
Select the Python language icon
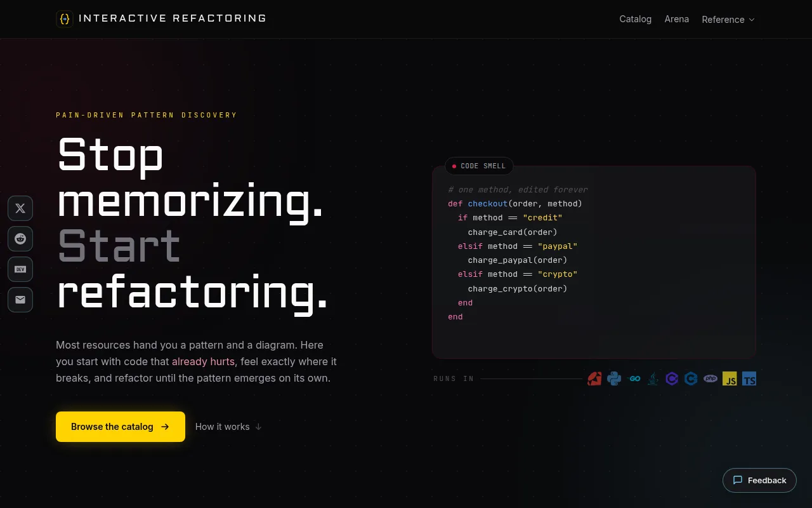[x=614, y=379]
